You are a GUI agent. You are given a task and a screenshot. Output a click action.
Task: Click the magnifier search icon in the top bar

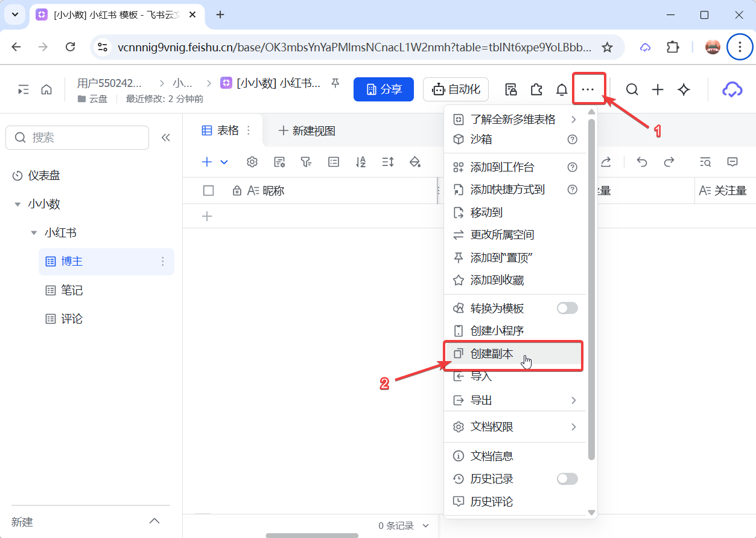632,89
